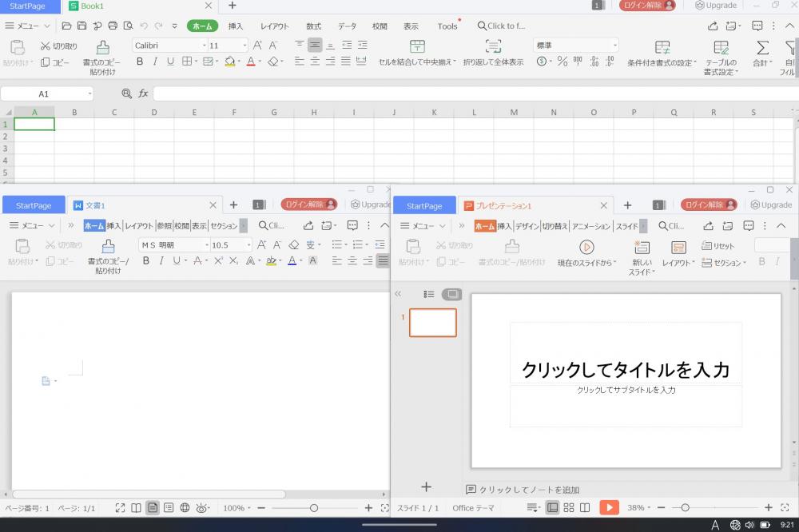Open the 10.5 font size dropdown in the writer
The height and width of the screenshot is (532, 799).
point(248,245)
